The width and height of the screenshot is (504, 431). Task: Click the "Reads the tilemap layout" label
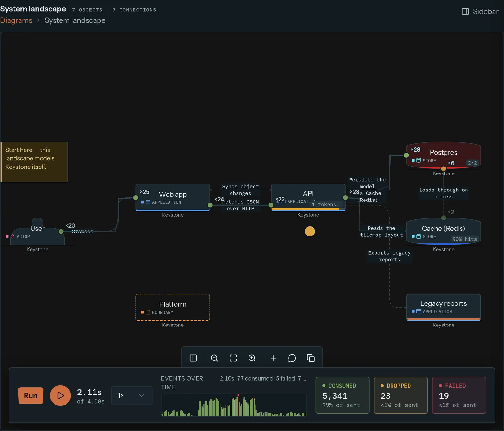381,231
